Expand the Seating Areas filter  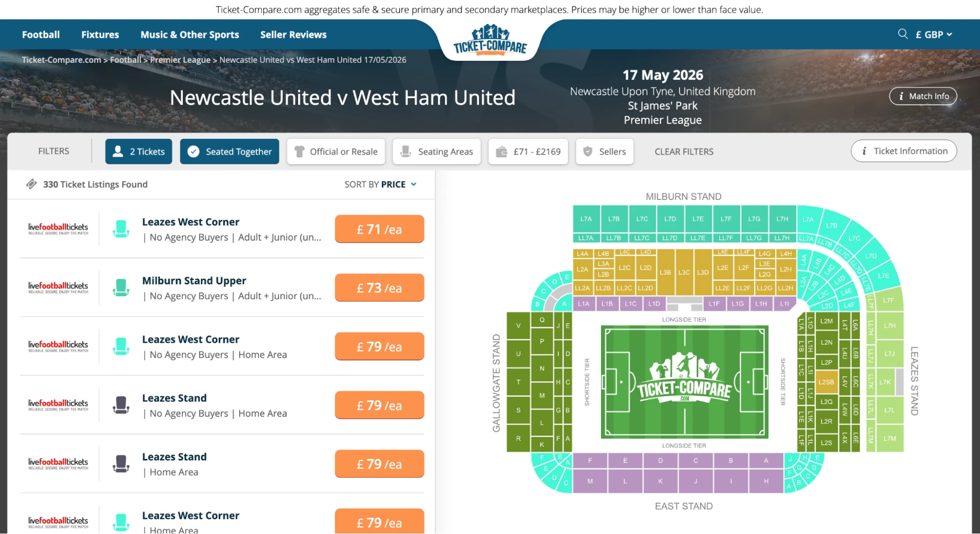pyautogui.click(x=436, y=152)
